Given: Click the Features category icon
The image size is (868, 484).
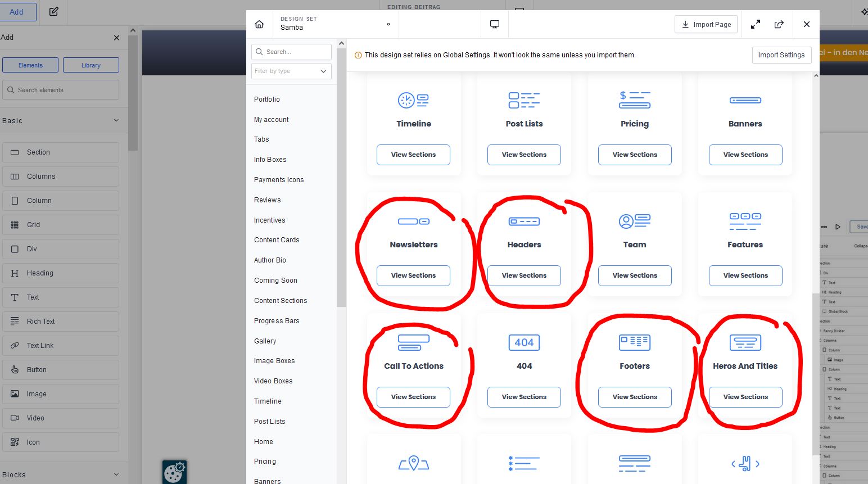Looking at the screenshot, I should click(745, 221).
